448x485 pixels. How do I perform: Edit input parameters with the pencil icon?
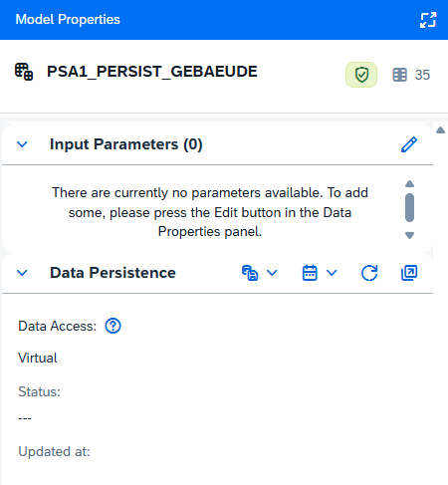click(x=409, y=144)
